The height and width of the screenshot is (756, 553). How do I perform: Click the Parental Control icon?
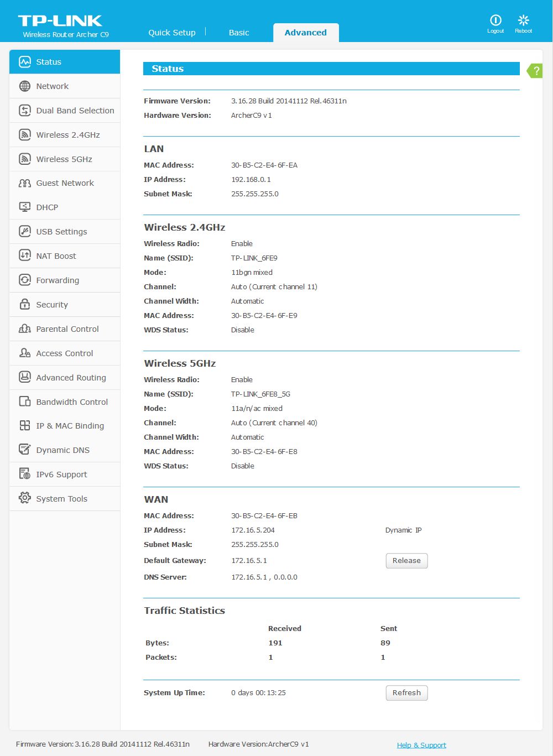24,329
